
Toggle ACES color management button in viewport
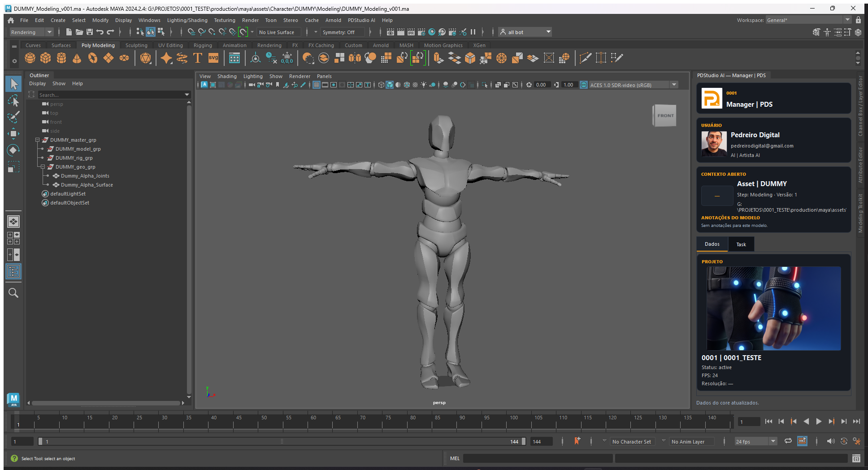click(x=584, y=85)
